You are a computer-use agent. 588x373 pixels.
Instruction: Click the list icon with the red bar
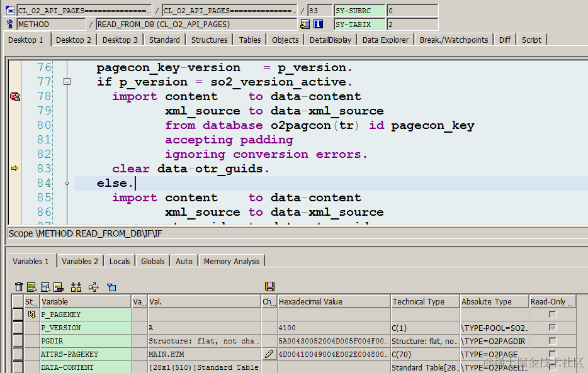59,287
